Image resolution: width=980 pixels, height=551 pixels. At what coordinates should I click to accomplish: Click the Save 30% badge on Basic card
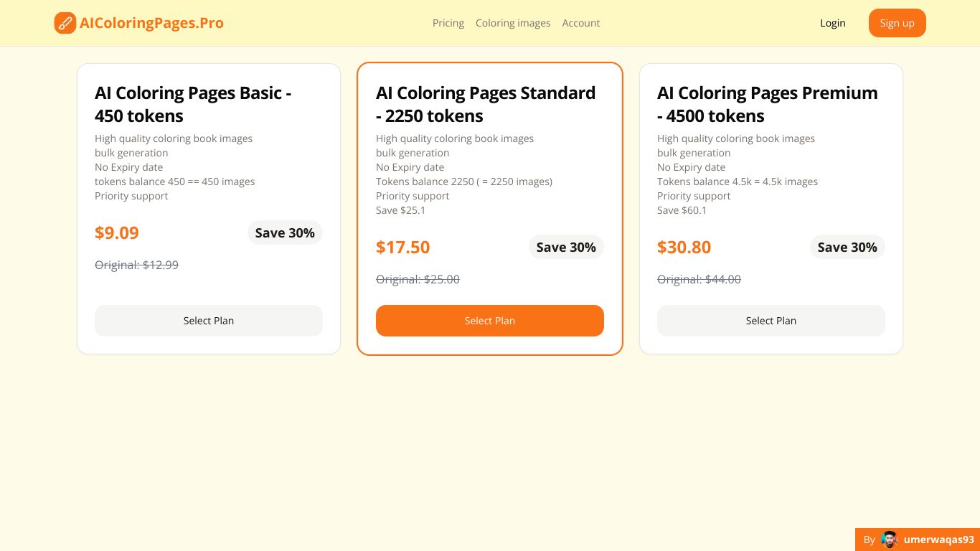point(285,233)
